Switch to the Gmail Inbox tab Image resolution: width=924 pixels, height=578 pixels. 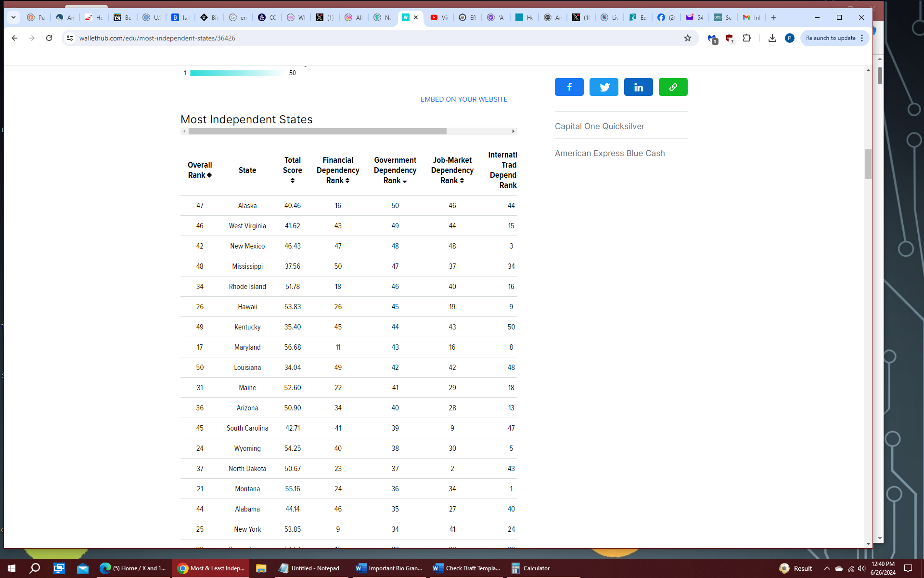tap(751, 17)
